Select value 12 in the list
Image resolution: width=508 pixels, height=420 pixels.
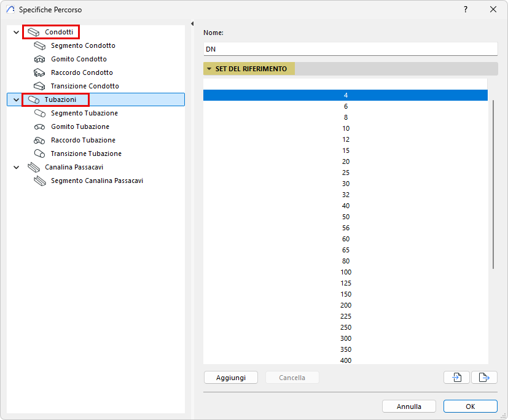click(x=345, y=139)
